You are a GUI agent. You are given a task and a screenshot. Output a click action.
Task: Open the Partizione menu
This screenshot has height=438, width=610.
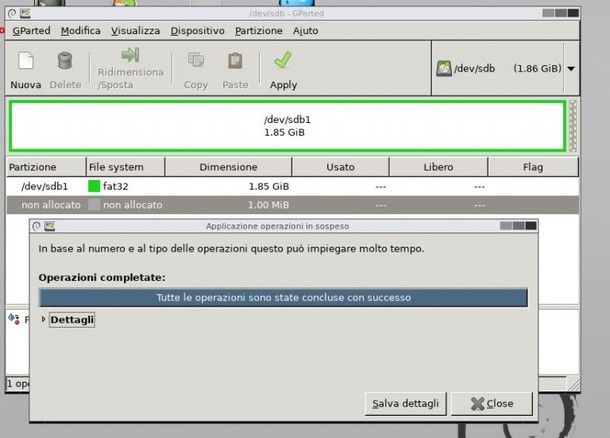(259, 31)
